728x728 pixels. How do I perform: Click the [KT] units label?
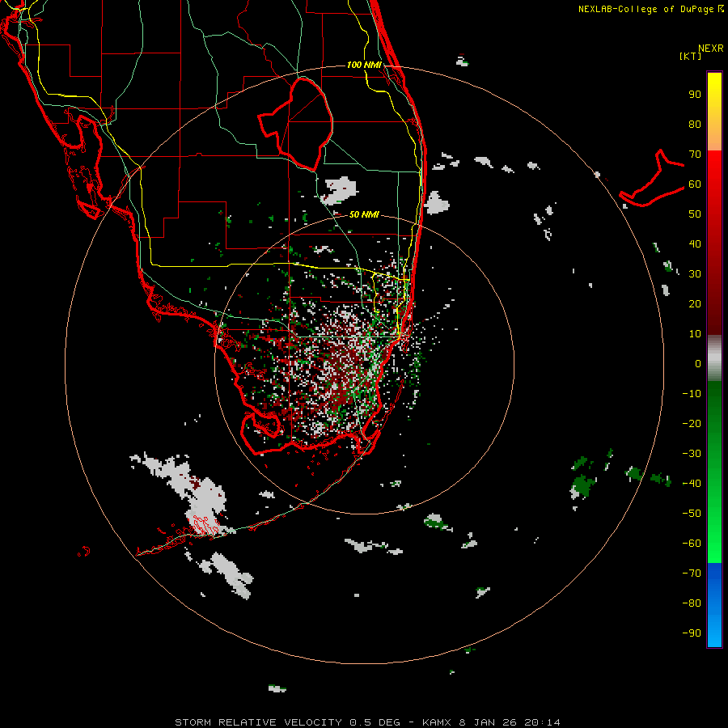(690, 56)
